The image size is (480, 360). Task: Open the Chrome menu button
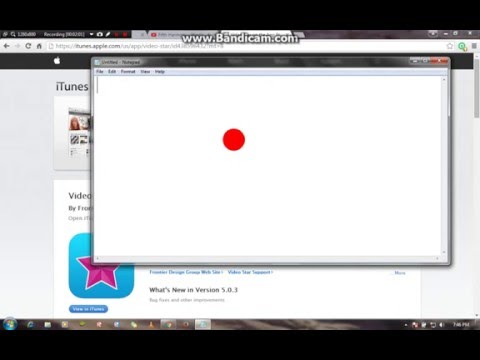click(474, 46)
